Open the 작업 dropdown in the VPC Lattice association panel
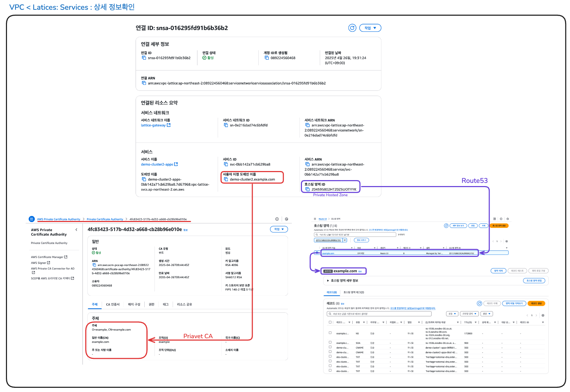 click(370, 28)
